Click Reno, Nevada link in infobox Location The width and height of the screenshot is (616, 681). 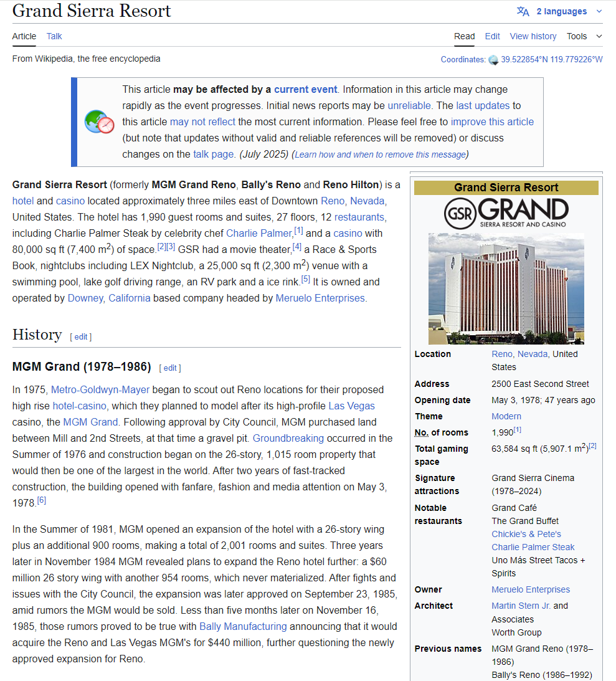click(x=519, y=355)
